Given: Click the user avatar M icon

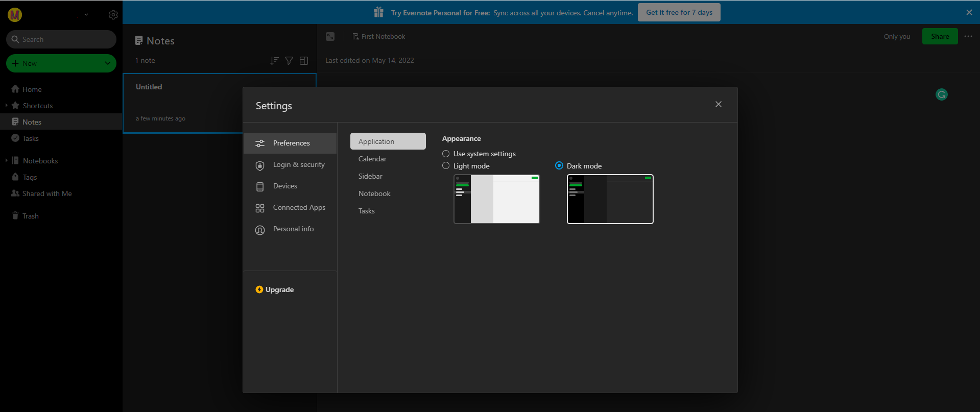Looking at the screenshot, I should 15,15.
